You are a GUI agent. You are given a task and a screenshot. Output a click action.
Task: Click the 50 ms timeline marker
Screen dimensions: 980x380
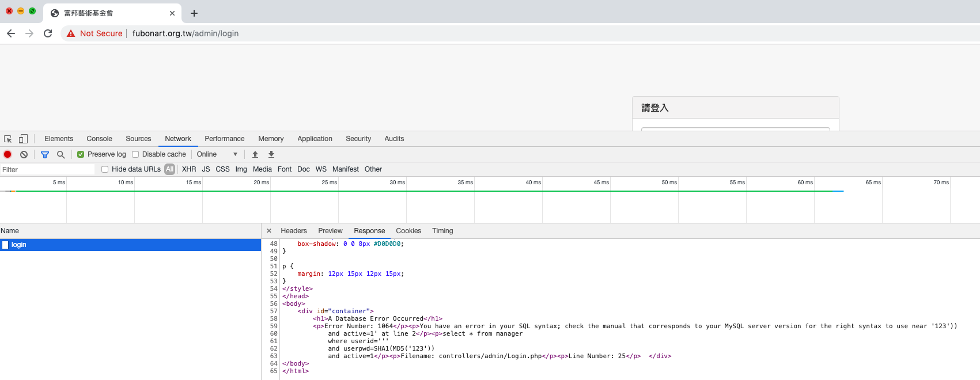coord(669,183)
